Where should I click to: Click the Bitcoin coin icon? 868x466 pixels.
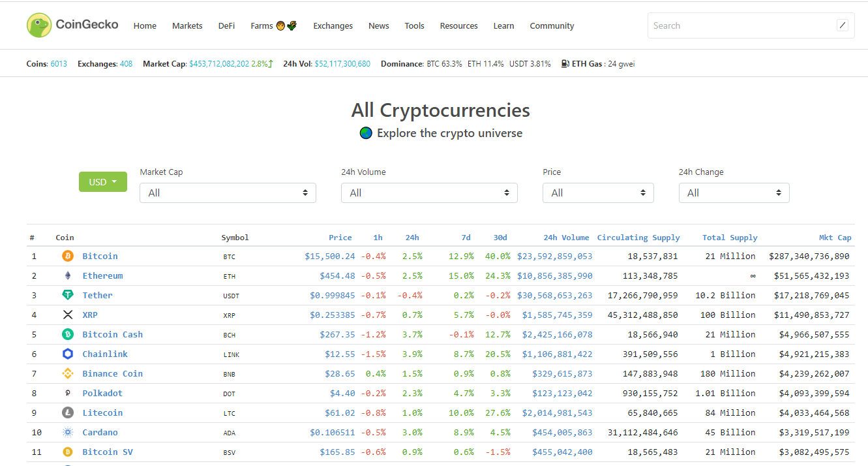coord(68,256)
